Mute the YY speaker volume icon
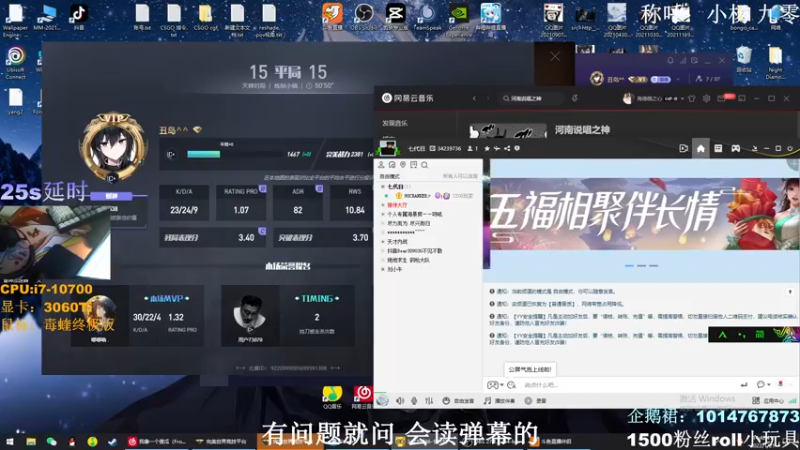This screenshot has width=800, height=450. pyautogui.click(x=399, y=401)
